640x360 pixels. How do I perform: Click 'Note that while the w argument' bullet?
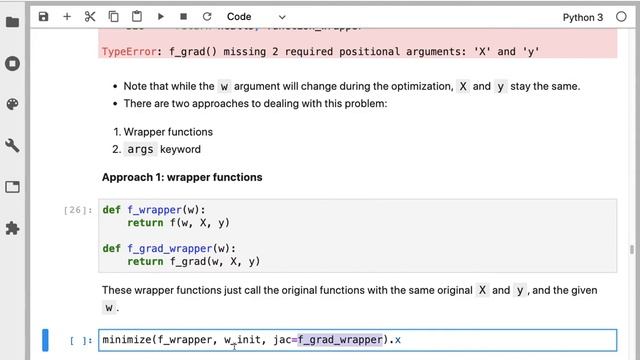click(352, 87)
